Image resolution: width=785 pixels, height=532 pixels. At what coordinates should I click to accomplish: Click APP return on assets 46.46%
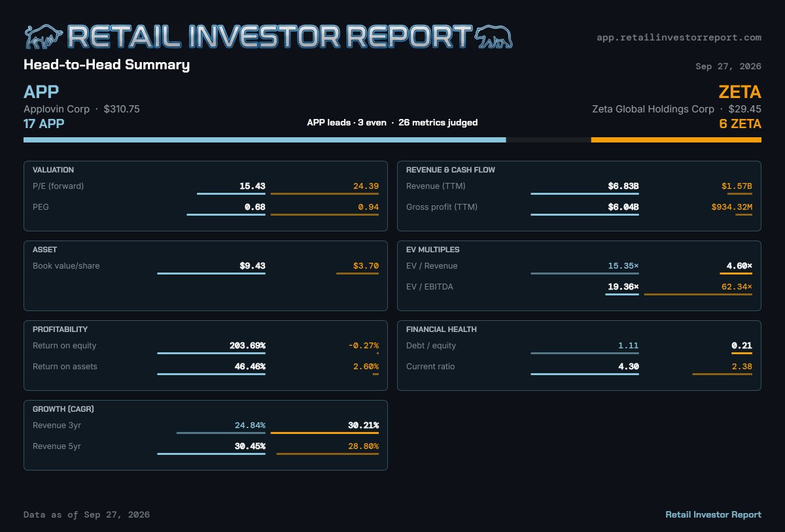point(250,367)
